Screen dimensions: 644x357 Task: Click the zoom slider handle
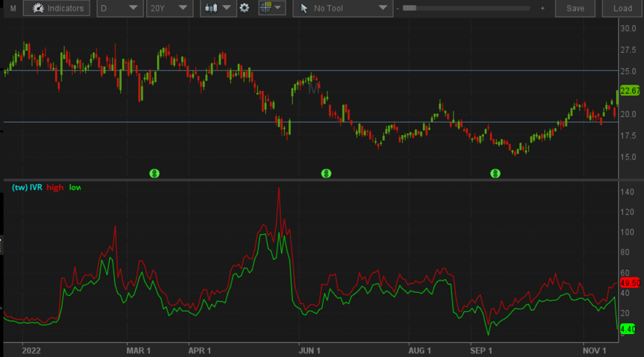[x=409, y=8]
